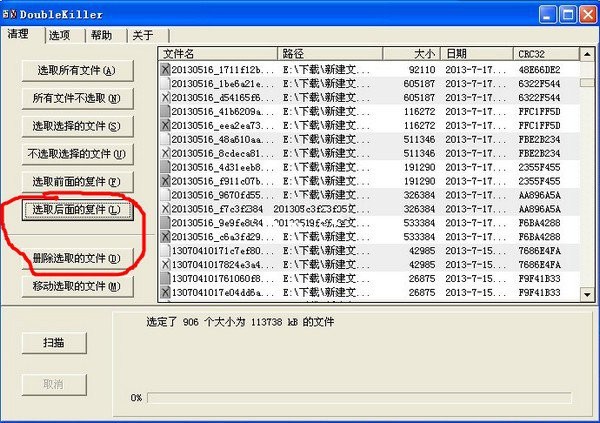
Task: Select file name 20130516_48a610aa...
Action: pyautogui.click(x=223, y=139)
